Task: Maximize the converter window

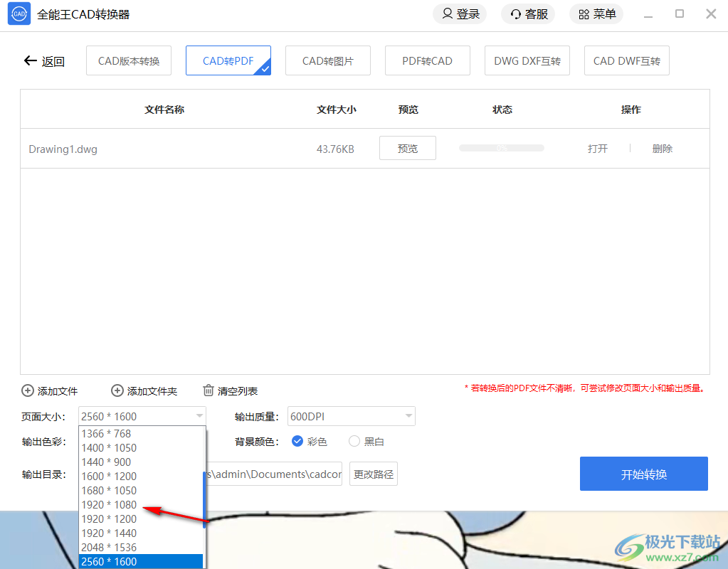Action: [x=679, y=14]
